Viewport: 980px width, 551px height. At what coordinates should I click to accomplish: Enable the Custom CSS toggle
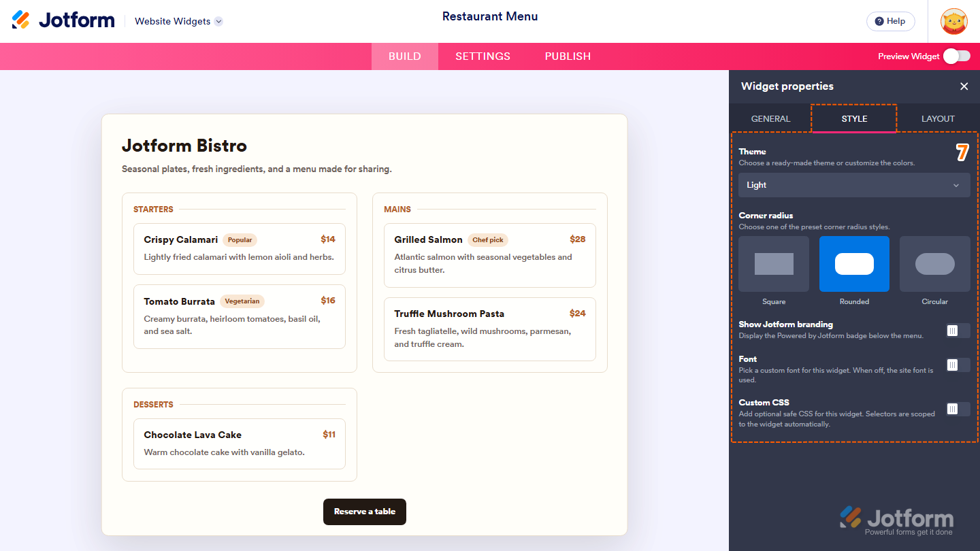[x=958, y=409]
